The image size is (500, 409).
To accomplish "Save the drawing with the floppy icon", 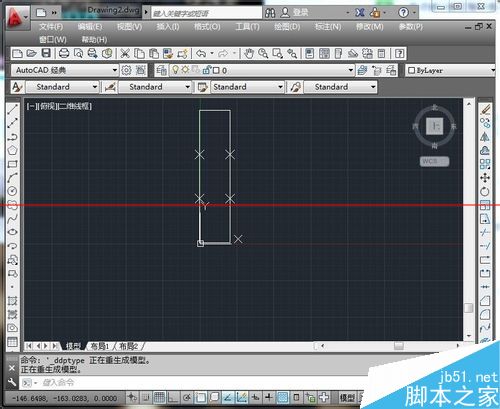I will (46, 53).
